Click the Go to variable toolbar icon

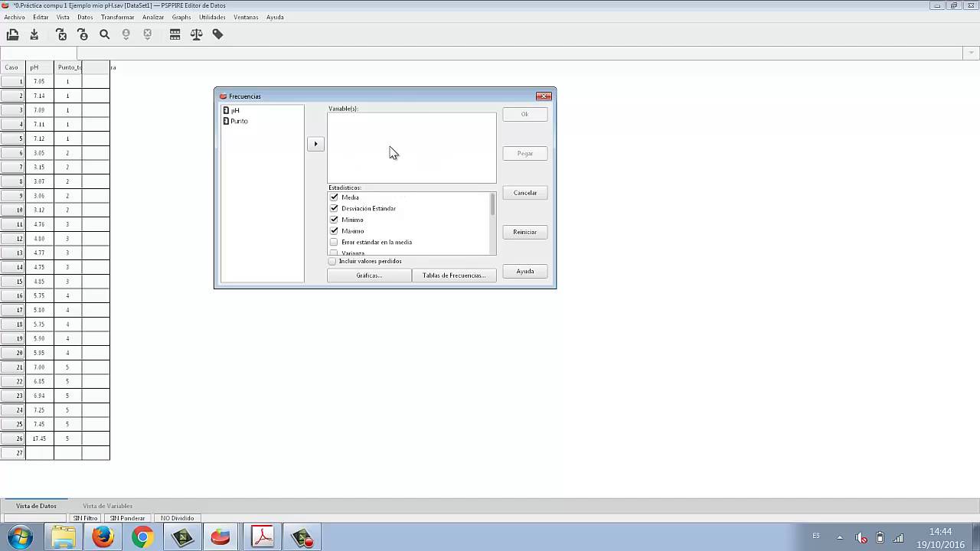[x=61, y=34]
